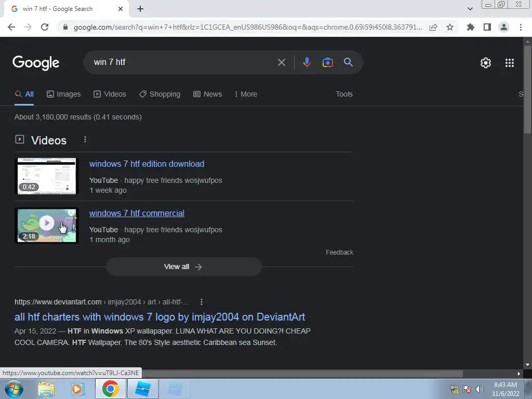Start voice search with the microphone
This screenshot has width=532, height=399.
(x=307, y=62)
